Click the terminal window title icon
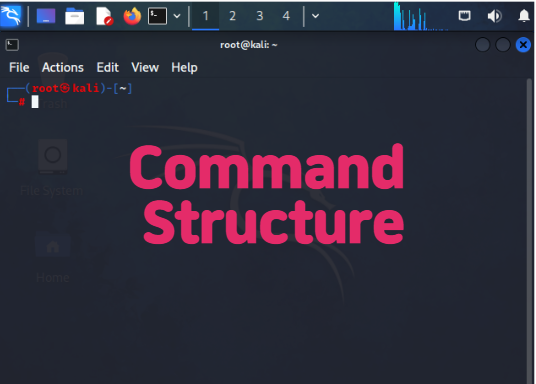Screen dimensions: 536x384 (x=12, y=45)
